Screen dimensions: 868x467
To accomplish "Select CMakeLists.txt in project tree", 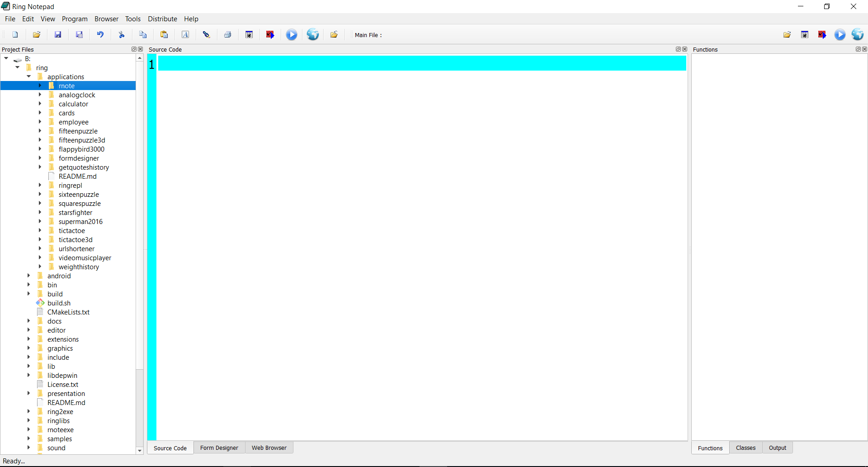I will coord(68,312).
